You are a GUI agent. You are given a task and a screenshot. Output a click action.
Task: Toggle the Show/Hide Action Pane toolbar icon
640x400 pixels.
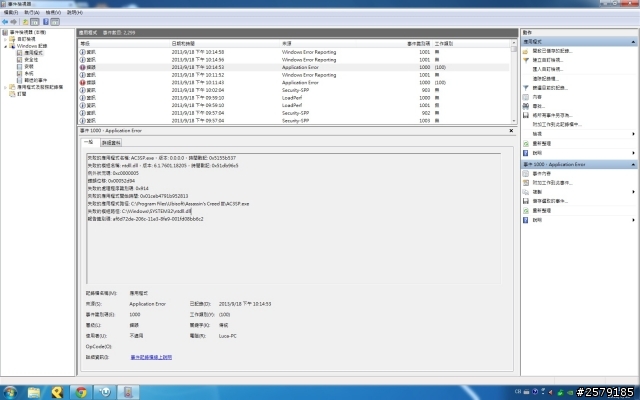55,22
